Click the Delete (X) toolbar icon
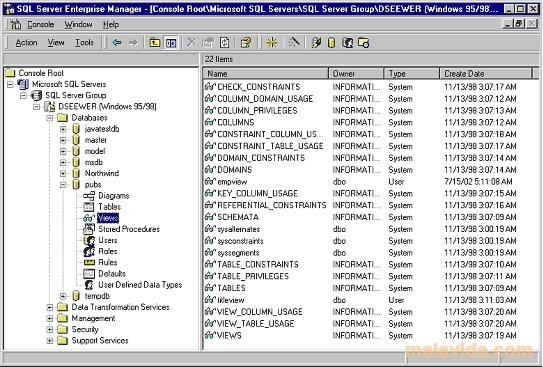Viewport: 543px width, 367px height. click(x=191, y=43)
